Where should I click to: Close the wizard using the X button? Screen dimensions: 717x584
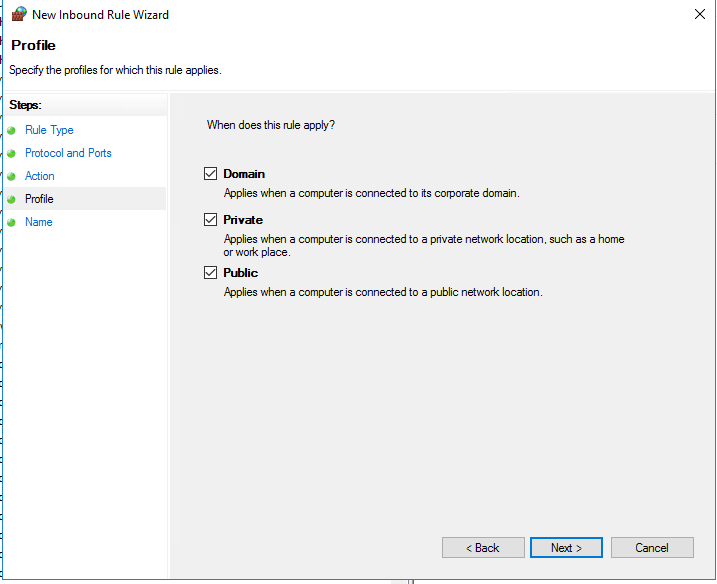coord(697,15)
